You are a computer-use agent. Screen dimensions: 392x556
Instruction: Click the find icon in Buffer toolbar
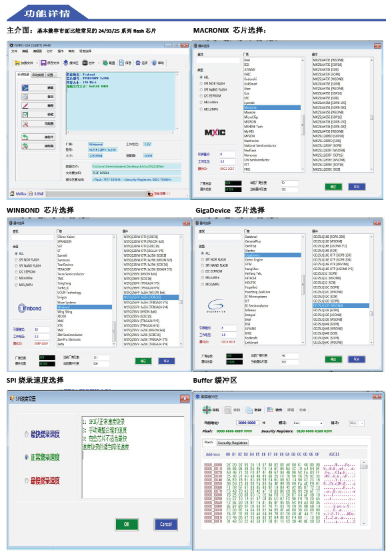point(228,410)
